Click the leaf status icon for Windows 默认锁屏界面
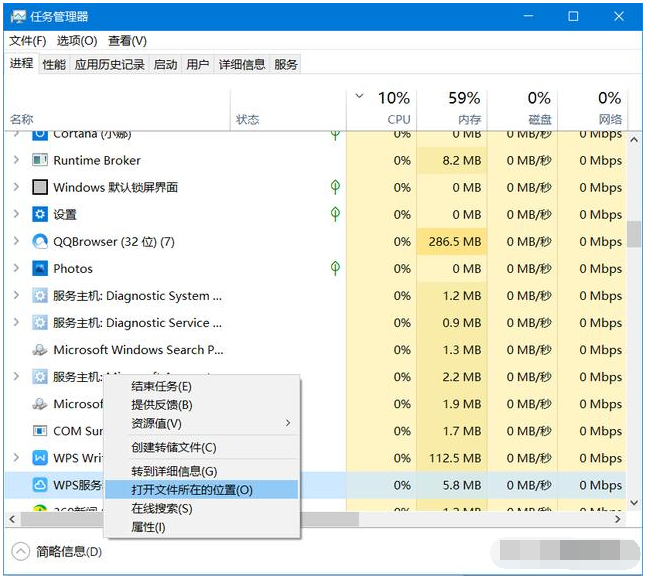Viewport: 645px width, 577px height. [x=335, y=187]
